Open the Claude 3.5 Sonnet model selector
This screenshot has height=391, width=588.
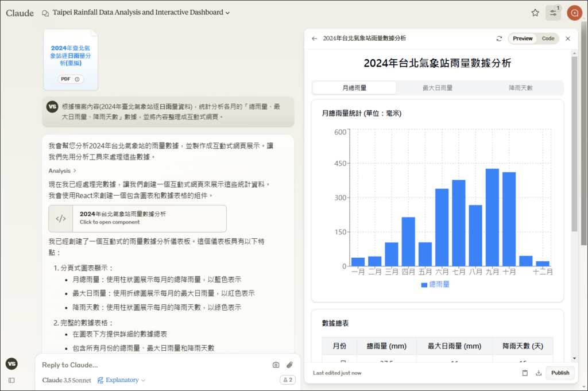click(67, 380)
